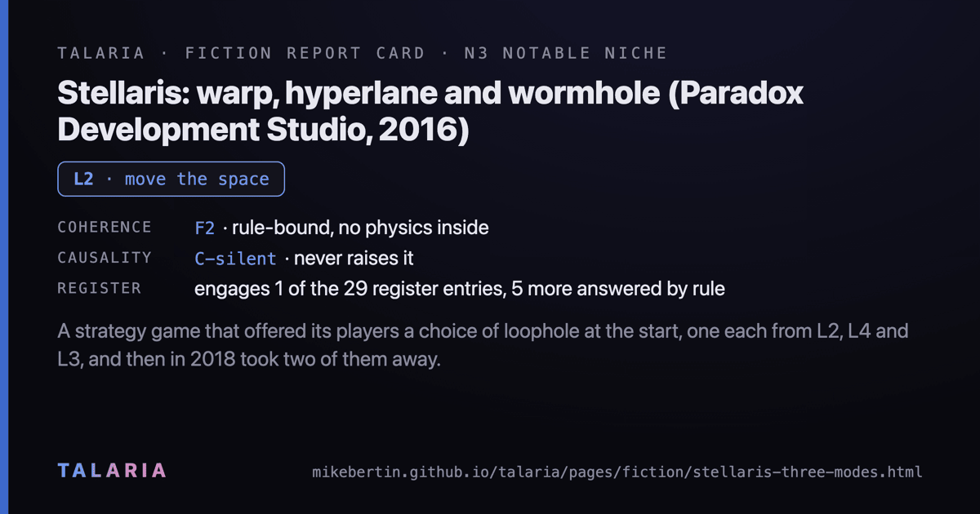Click the COHERENCE row label
This screenshot has height=514, width=980.
coord(105,228)
